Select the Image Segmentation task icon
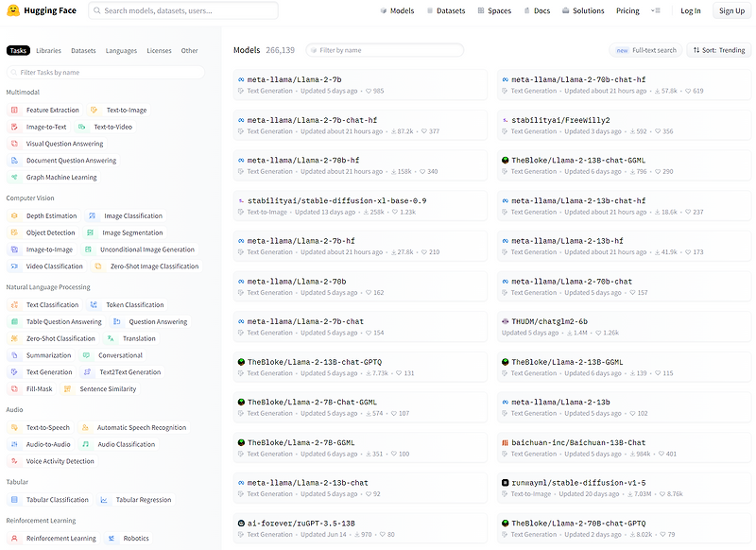This screenshot has height=550, width=756. tap(90, 232)
